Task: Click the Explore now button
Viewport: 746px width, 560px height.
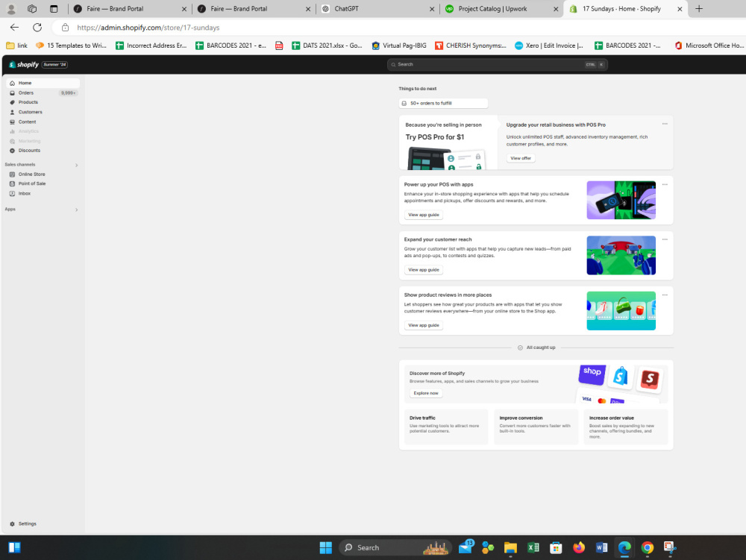Action: tap(426, 393)
